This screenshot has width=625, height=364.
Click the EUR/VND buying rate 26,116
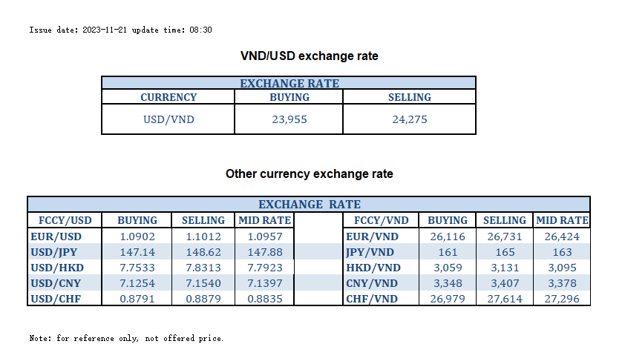[x=448, y=236]
